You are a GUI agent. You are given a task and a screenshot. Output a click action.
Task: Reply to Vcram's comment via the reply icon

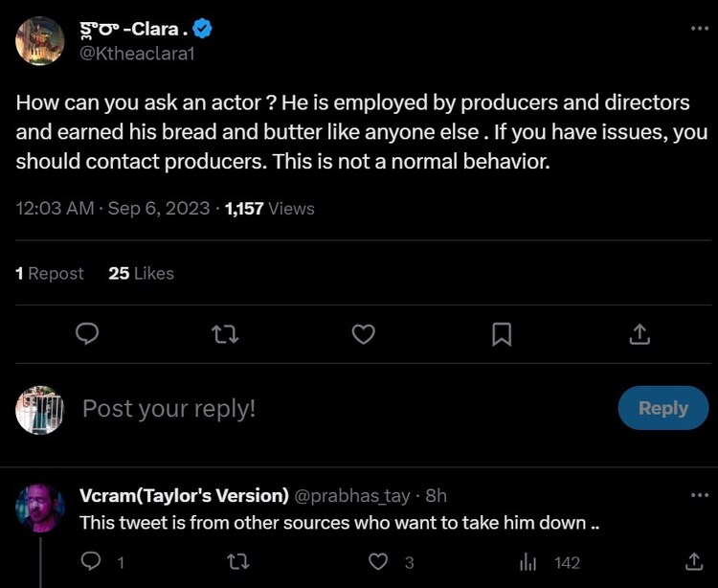[x=92, y=562]
